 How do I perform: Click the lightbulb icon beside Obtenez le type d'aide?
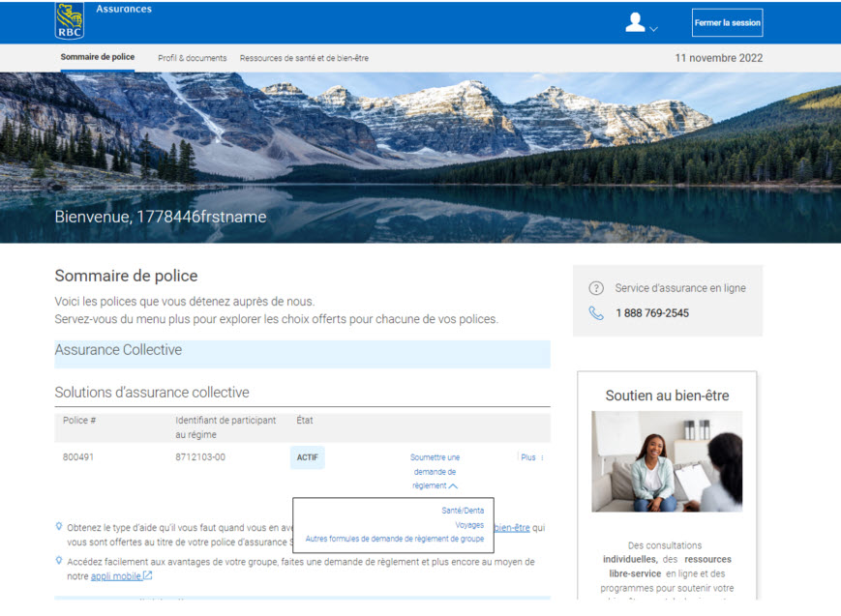[x=59, y=526]
